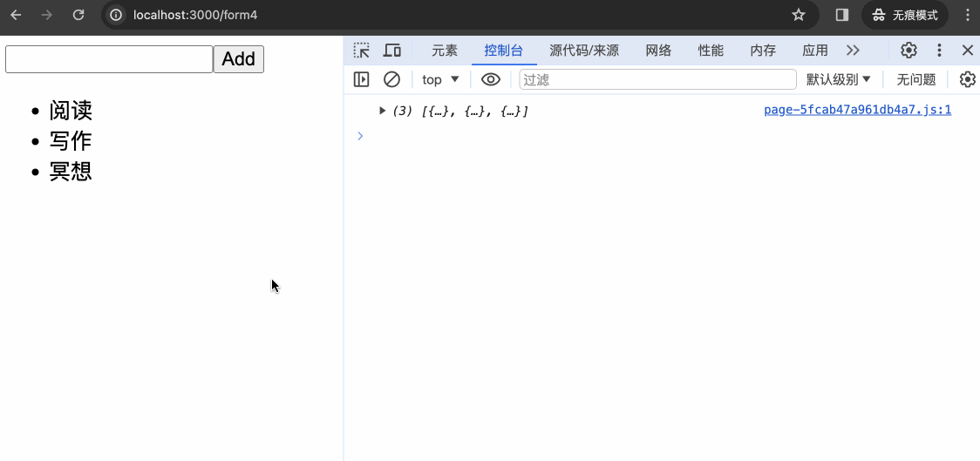
Task: Click the 冥想 list item
Action: point(71,171)
